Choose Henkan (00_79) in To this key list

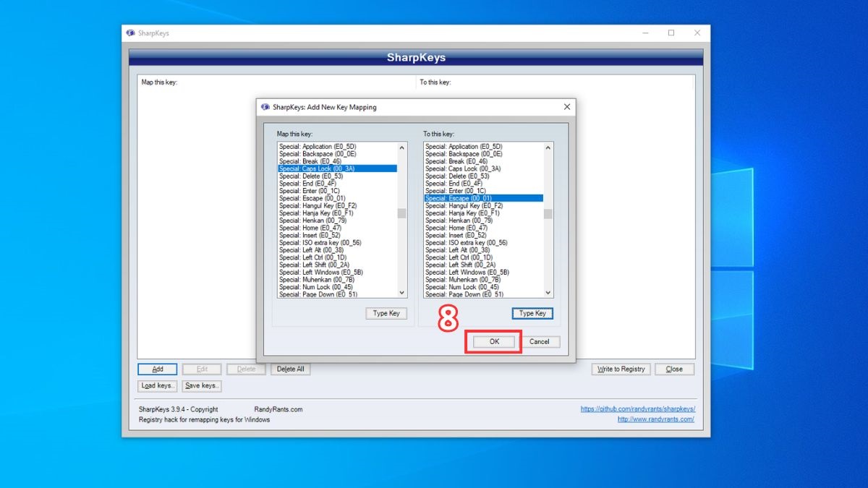[484, 221]
